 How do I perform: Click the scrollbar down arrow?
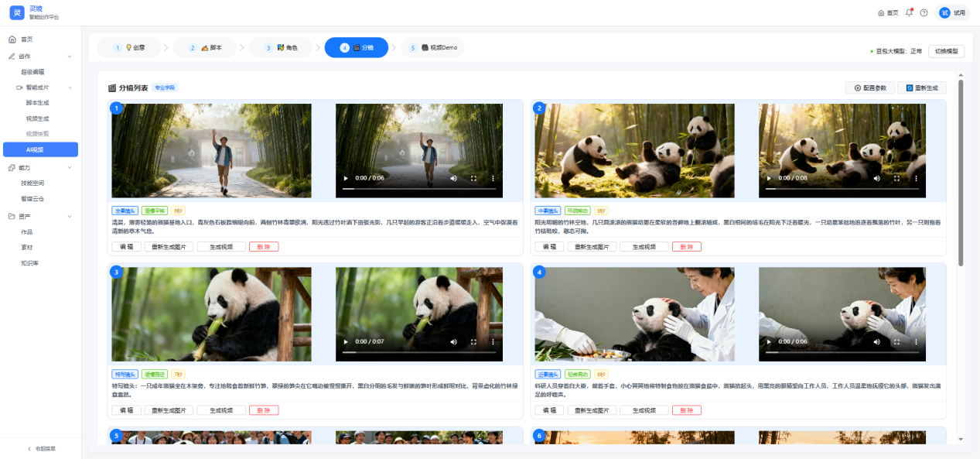tap(961, 439)
